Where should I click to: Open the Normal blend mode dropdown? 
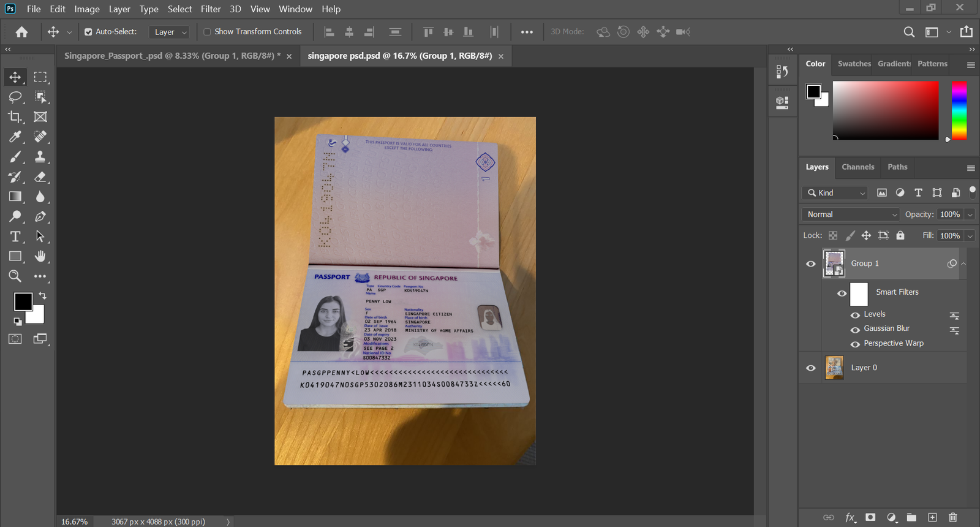850,214
